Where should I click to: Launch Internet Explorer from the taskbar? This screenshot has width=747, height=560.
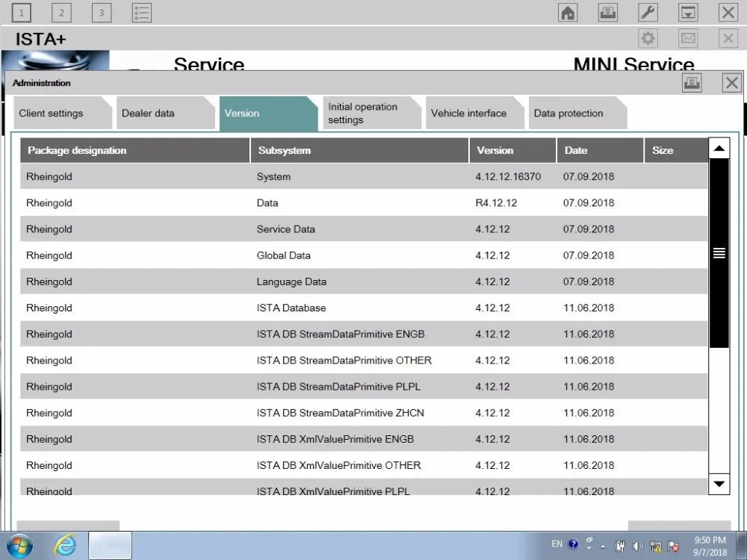65,546
